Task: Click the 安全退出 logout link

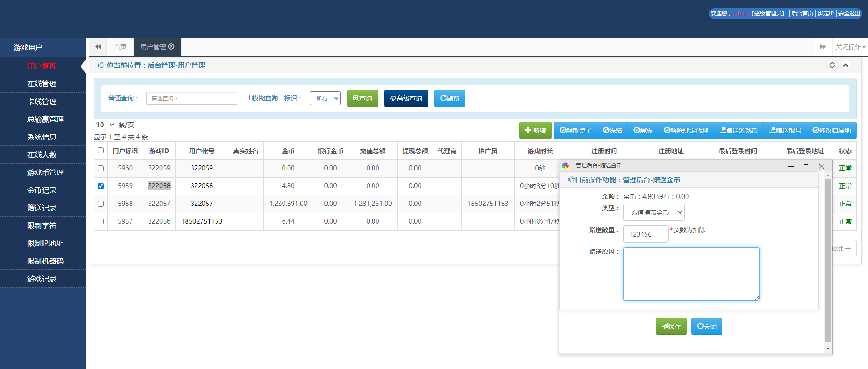Action: coord(849,14)
